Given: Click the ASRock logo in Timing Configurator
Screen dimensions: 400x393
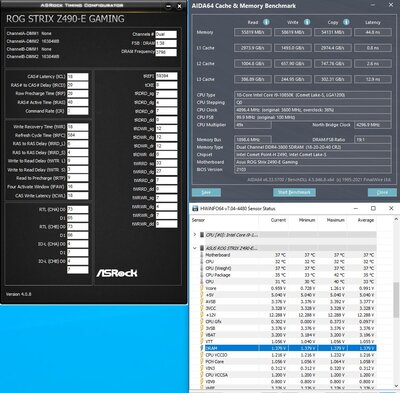Looking at the screenshot, I should coord(117,273).
